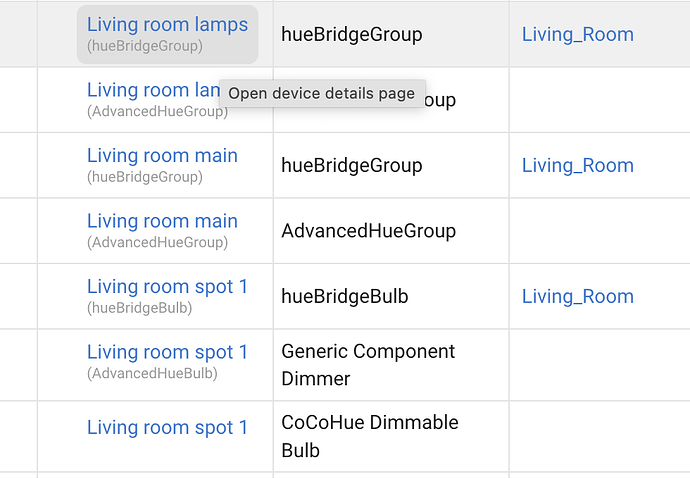The height and width of the screenshot is (478, 690).
Task: Select the hueBridgeBulb type cell
Action: point(345,297)
